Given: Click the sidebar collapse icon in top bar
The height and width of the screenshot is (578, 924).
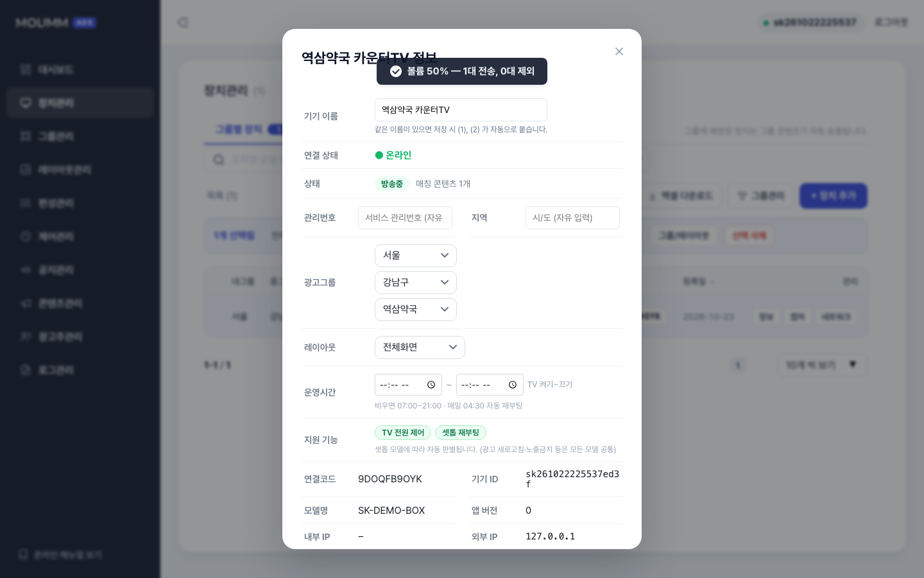Looking at the screenshot, I should 183,22.
